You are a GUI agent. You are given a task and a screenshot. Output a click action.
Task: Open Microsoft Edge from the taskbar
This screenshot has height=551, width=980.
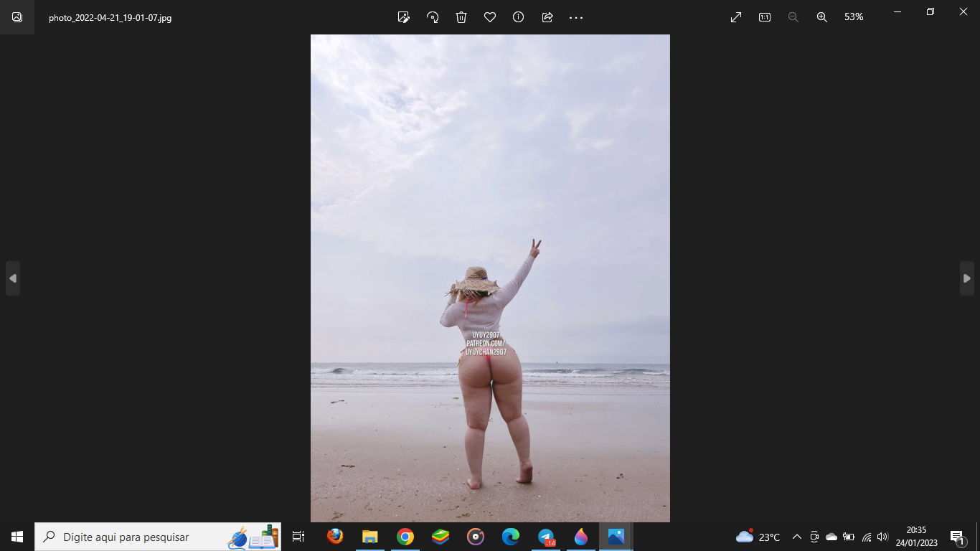click(x=511, y=537)
